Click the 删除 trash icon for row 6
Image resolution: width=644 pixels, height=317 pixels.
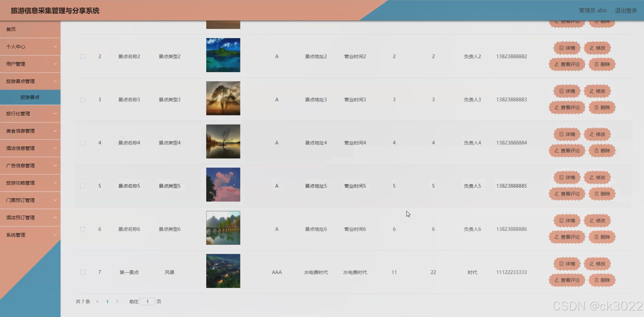click(602, 237)
